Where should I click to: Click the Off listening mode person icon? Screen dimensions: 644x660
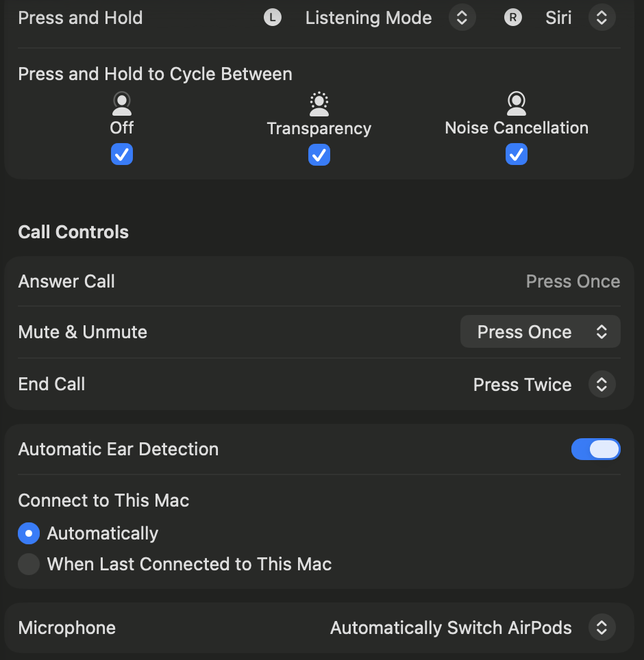click(x=122, y=103)
